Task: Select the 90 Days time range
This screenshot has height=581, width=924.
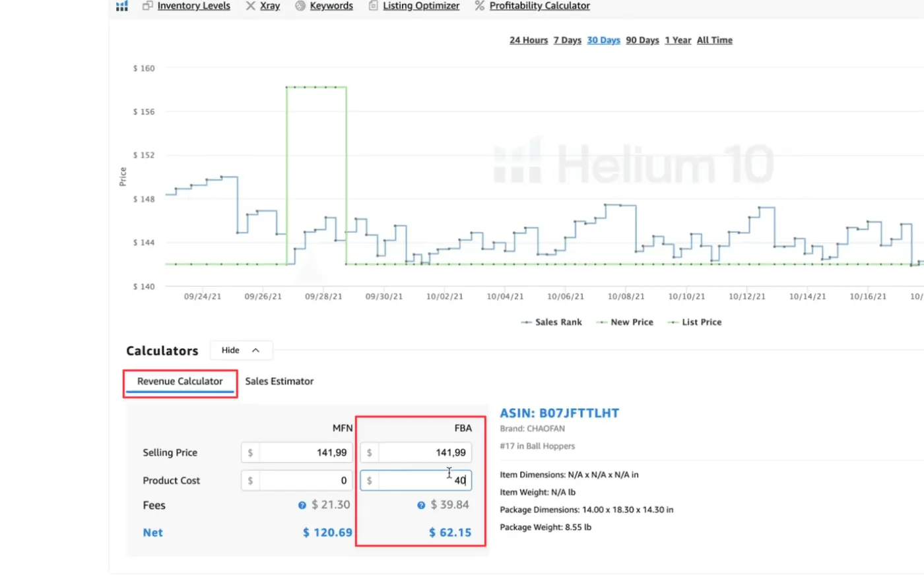Action: [643, 40]
